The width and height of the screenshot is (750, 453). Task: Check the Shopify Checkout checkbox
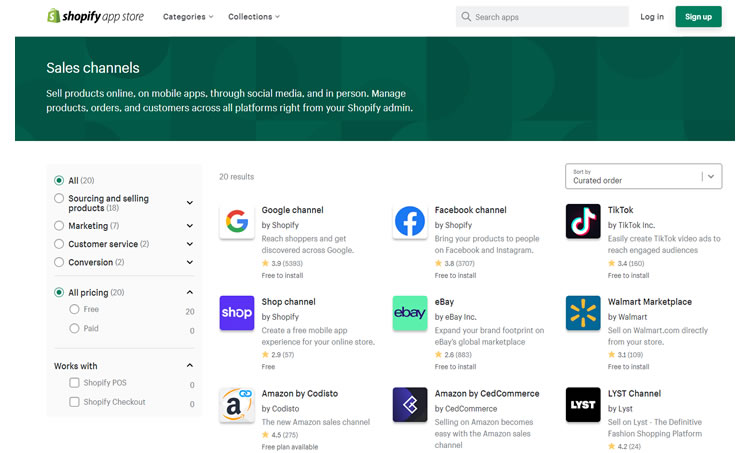pyautogui.click(x=74, y=402)
